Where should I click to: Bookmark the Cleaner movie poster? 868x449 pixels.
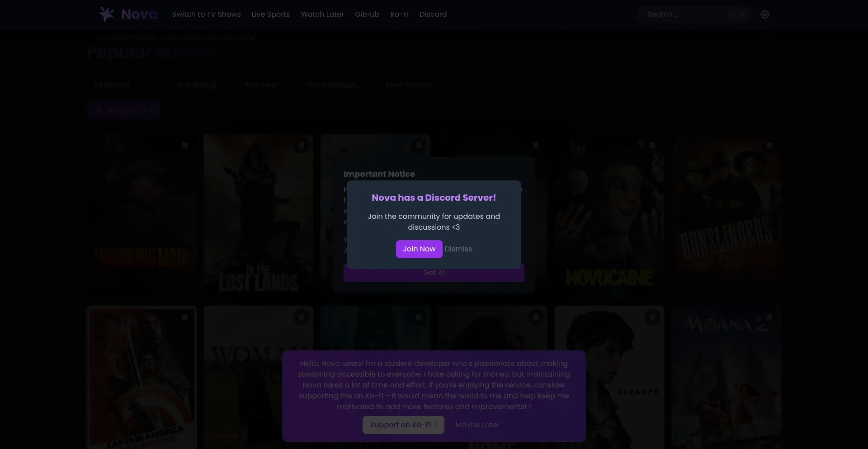(x=652, y=317)
